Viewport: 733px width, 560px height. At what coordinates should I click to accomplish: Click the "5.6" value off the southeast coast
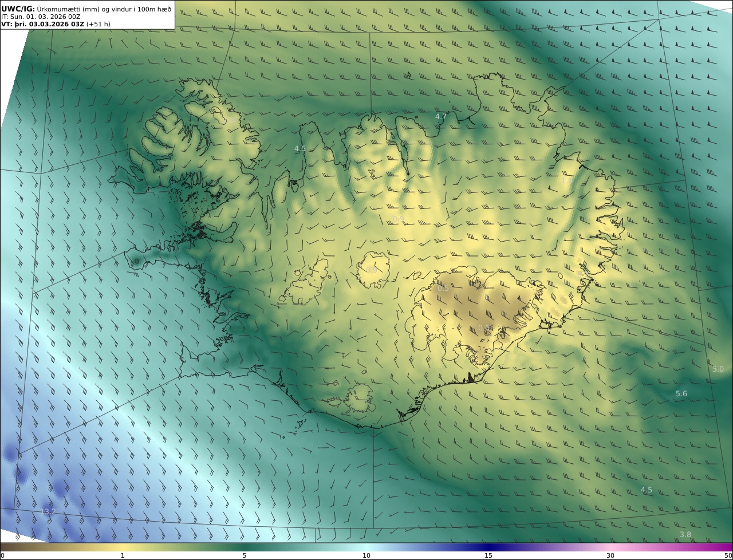[x=681, y=393]
